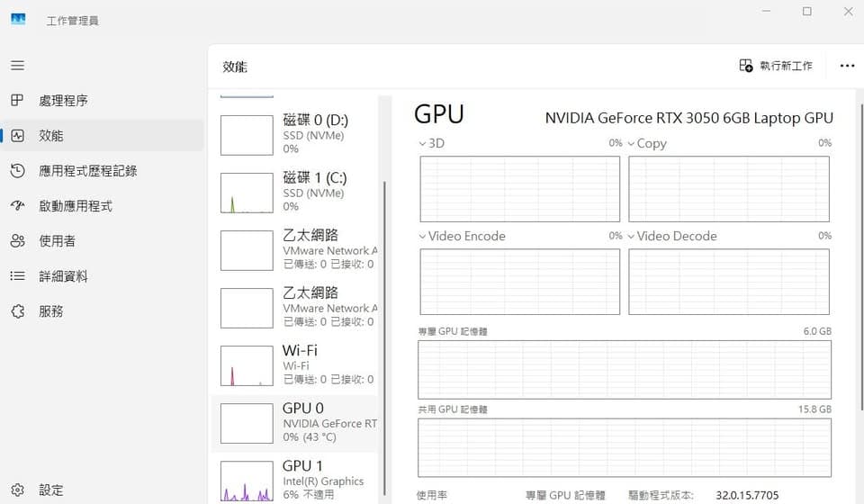Click the Video Decode usage graph
864x504 pixels.
pos(729,282)
